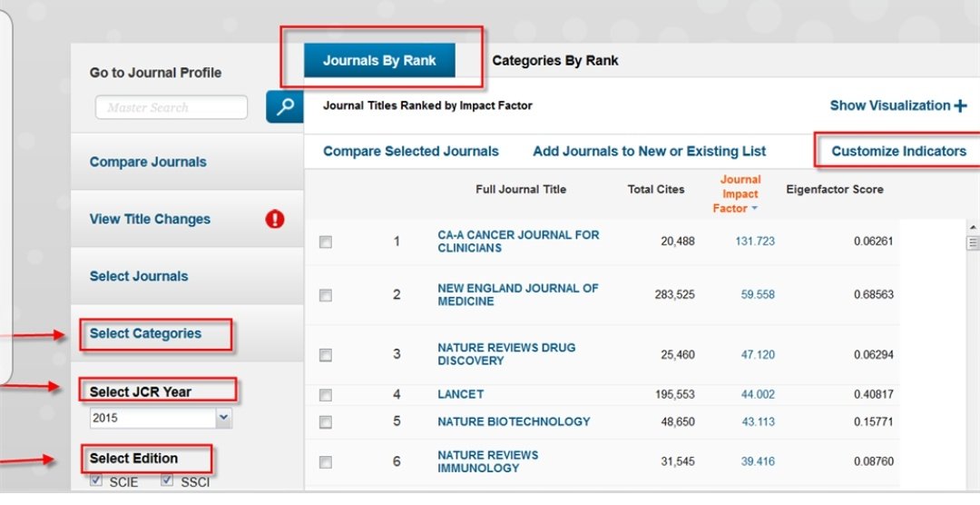Tick the Nature Biotechnology checkbox

pos(326,421)
